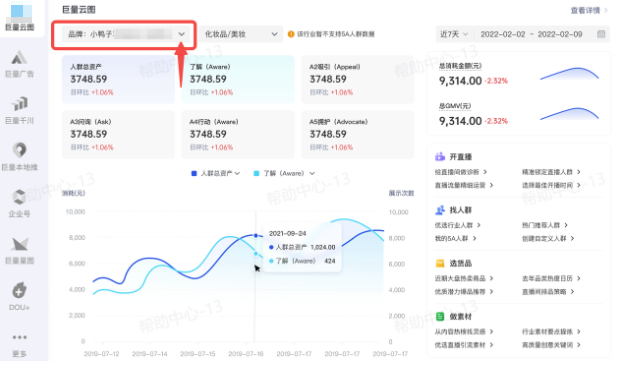Open 给直播间做诊断 link
Image resolution: width=629 pixels, height=365 pixels.
(461, 172)
